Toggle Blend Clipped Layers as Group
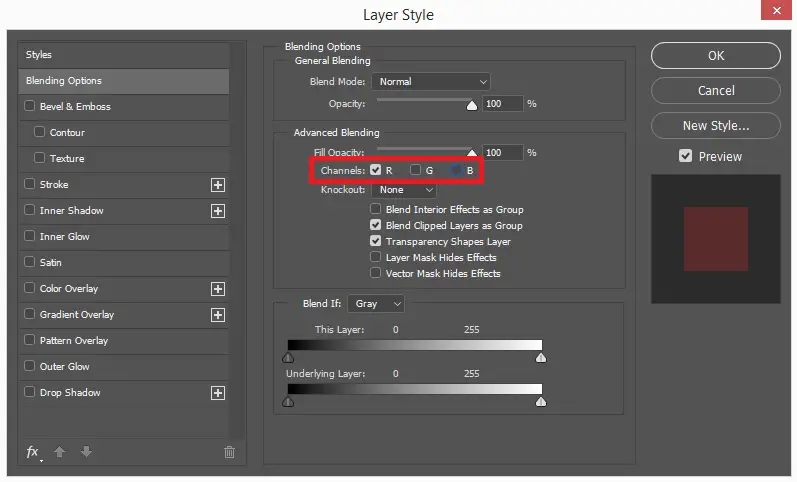Viewport: 797px width, 482px height. click(x=376, y=225)
